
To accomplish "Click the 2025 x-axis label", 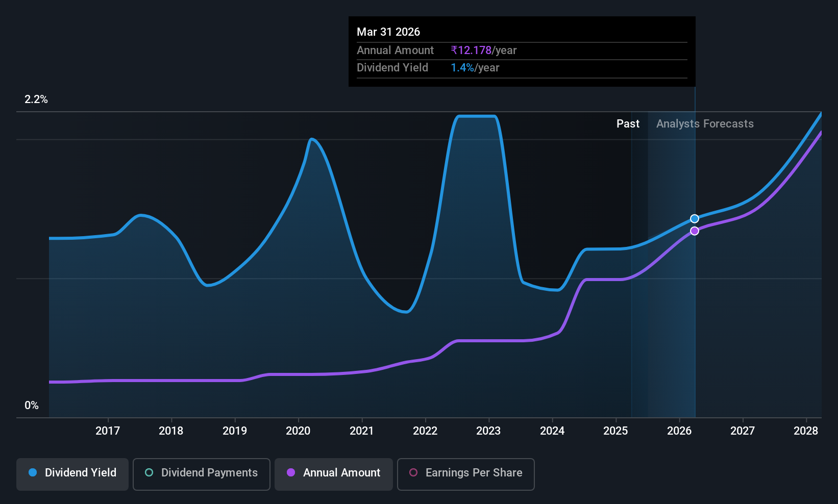I will pyautogui.click(x=615, y=431).
